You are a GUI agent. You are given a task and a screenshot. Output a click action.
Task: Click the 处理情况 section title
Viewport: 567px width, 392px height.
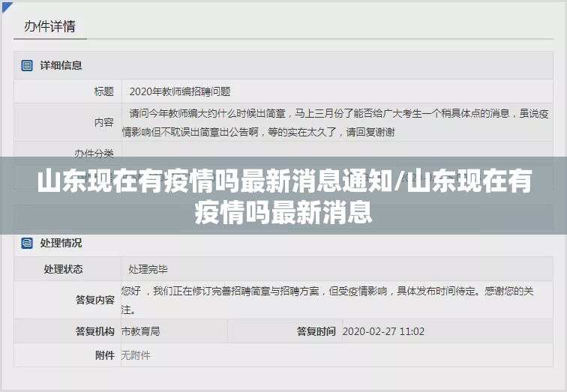[61, 243]
